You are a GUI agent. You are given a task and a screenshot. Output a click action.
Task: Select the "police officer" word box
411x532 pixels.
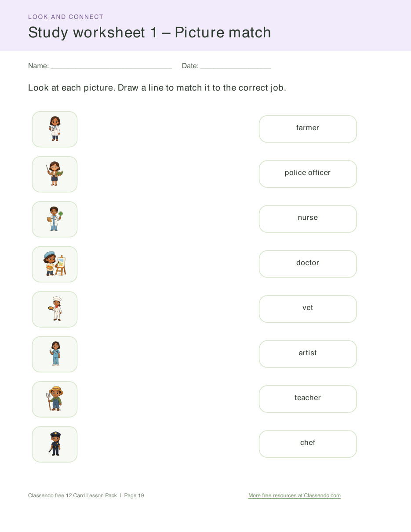pyautogui.click(x=308, y=174)
